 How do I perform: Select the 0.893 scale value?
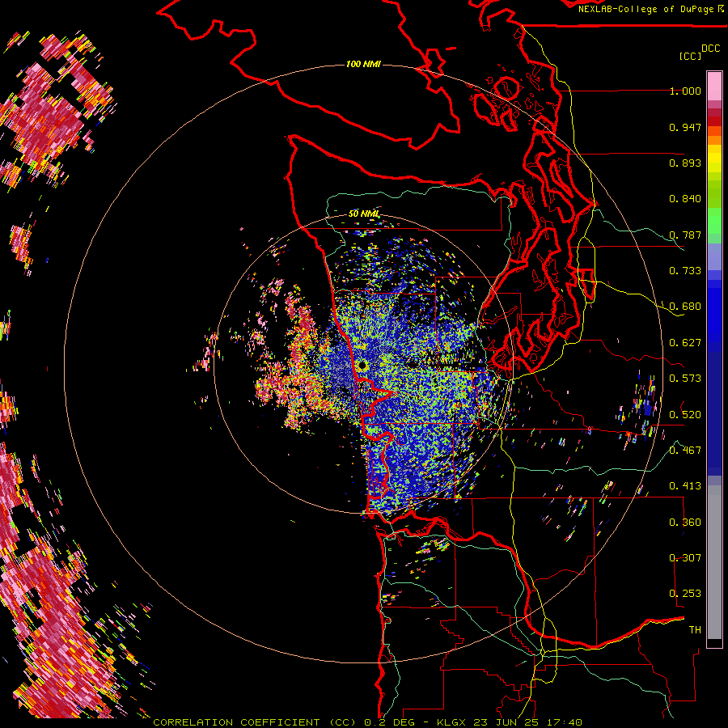coord(685,163)
